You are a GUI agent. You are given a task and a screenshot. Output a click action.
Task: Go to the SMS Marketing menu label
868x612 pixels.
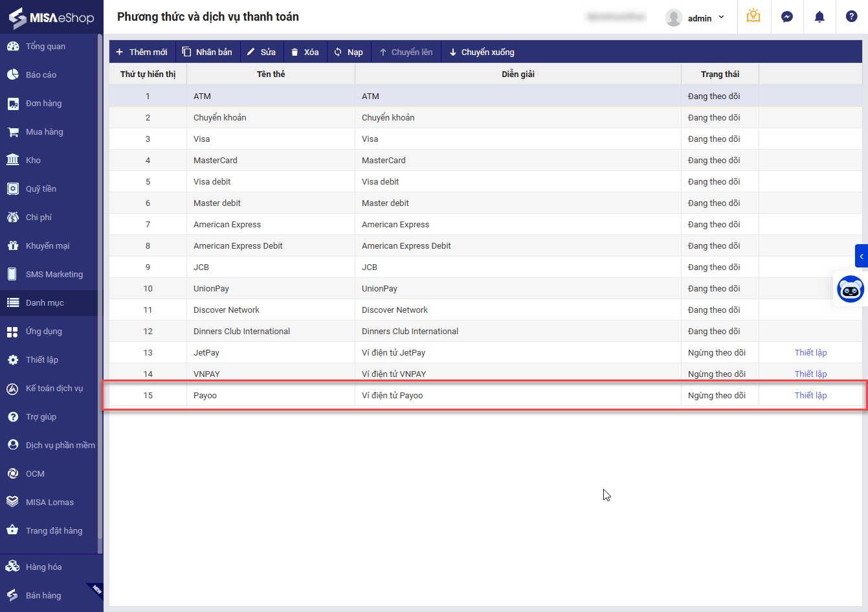pyautogui.click(x=54, y=275)
